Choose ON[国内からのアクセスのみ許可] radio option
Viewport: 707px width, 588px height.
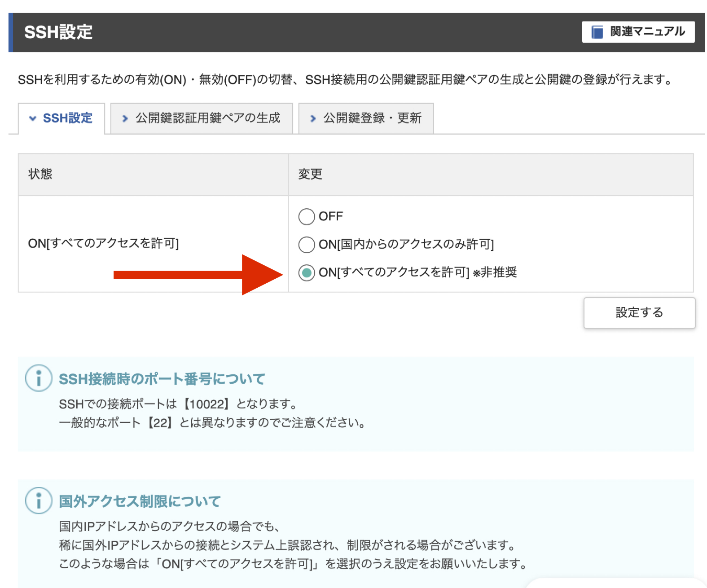pos(307,245)
